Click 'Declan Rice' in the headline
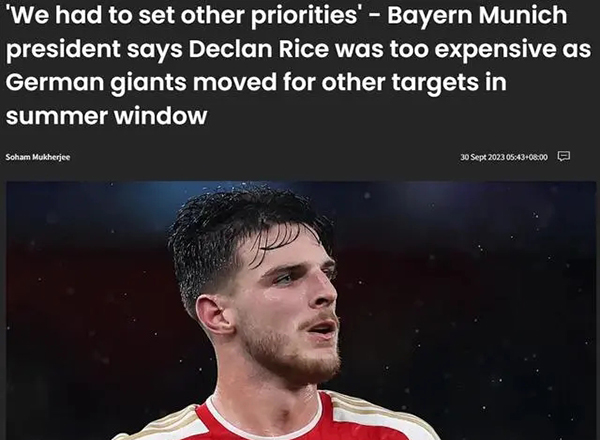This screenshot has width=600, height=440. pos(258,49)
